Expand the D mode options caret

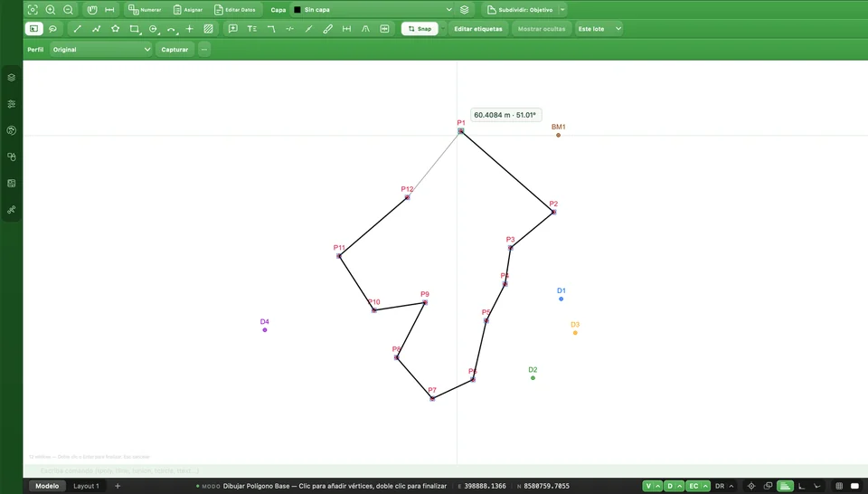click(x=680, y=486)
